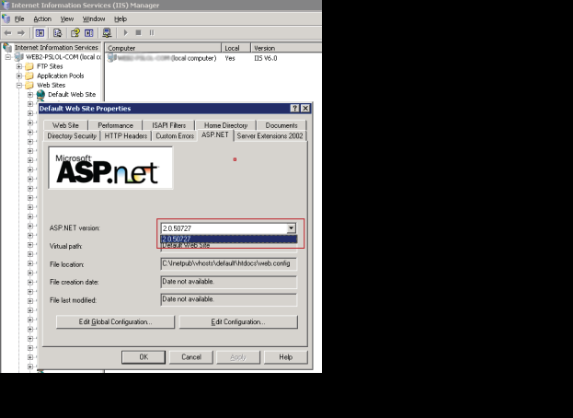
Task: Switch to the ISAPI Filters tab
Action: click(x=169, y=125)
